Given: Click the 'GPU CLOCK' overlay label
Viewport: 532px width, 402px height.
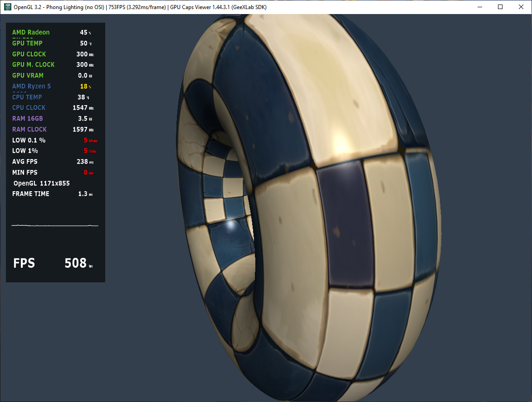Looking at the screenshot, I should click(x=29, y=54).
